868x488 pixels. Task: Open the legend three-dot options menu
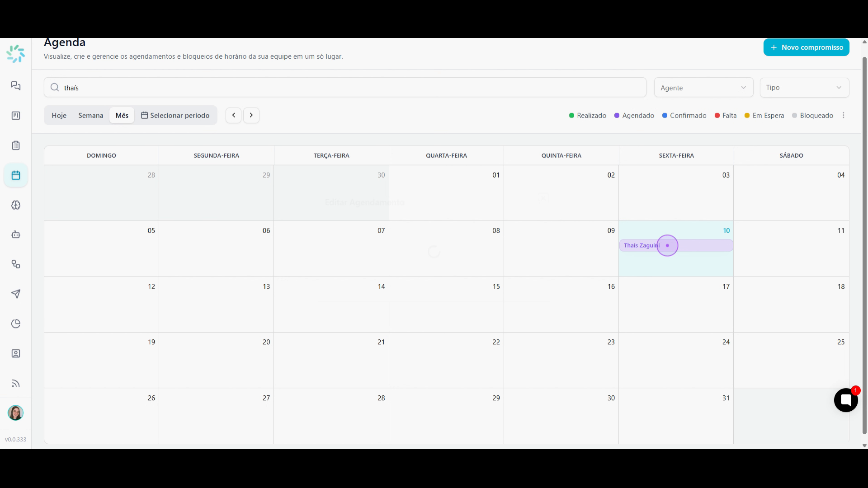click(844, 116)
